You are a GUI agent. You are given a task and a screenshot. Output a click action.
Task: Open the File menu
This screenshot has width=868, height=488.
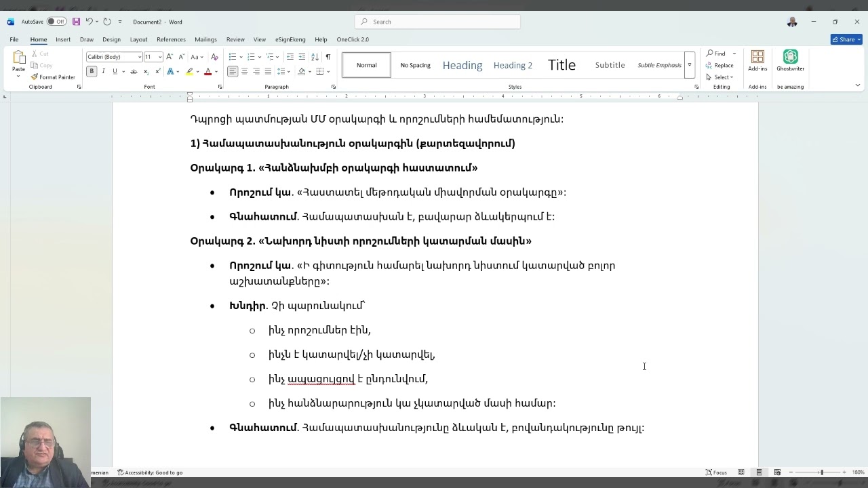(14, 39)
